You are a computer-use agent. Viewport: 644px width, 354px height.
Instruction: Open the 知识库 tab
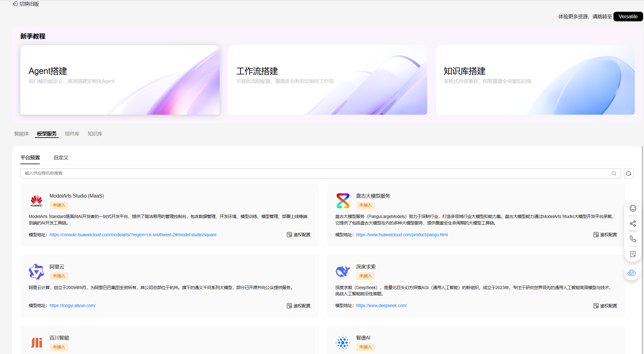tap(95, 134)
